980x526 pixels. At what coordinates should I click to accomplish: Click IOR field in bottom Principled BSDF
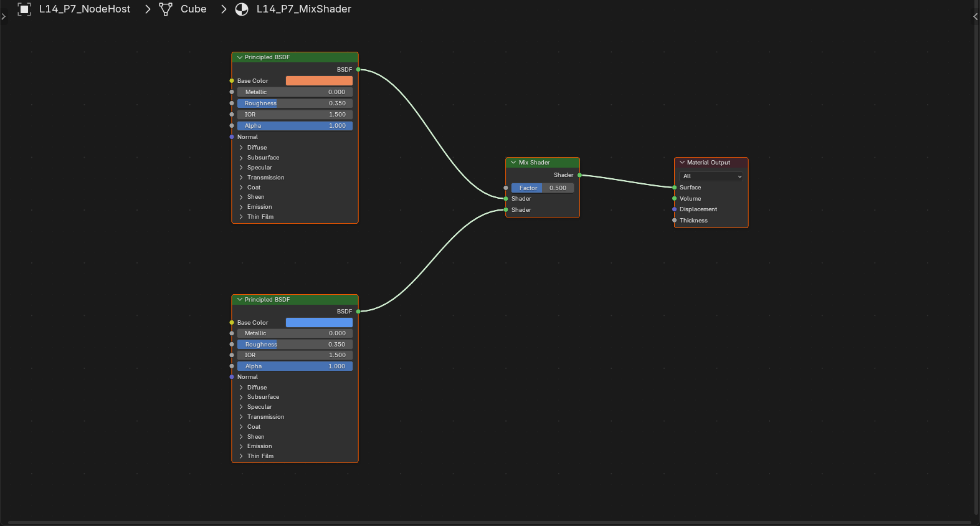(295, 355)
